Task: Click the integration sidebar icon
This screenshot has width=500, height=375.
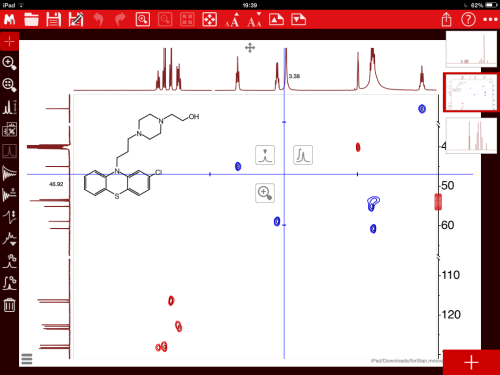Action: pos(9,283)
